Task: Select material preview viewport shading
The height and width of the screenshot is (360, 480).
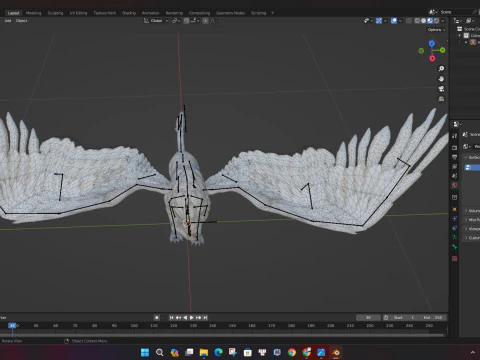Action: coord(430,21)
